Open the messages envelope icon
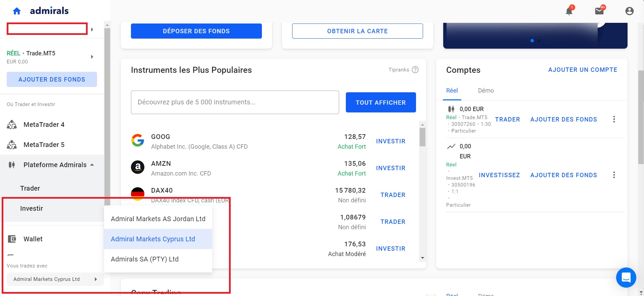 click(x=599, y=11)
